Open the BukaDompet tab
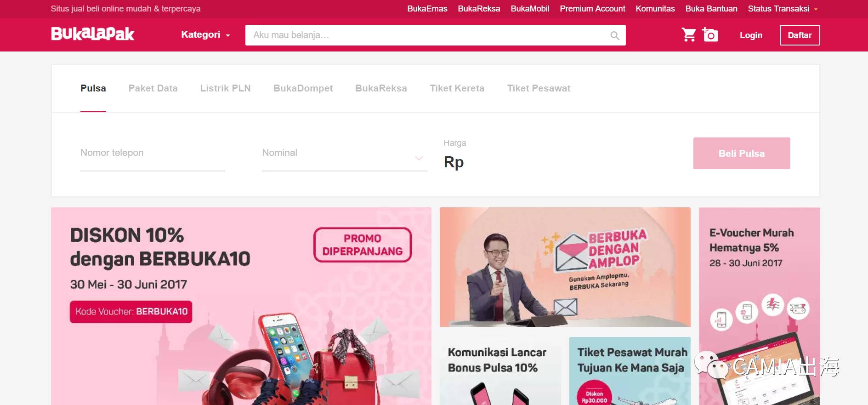The image size is (868, 405). pyautogui.click(x=303, y=88)
